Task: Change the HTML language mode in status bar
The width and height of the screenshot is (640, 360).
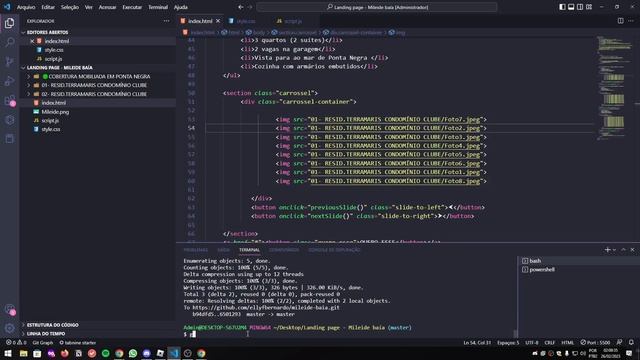Action: point(567,342)
